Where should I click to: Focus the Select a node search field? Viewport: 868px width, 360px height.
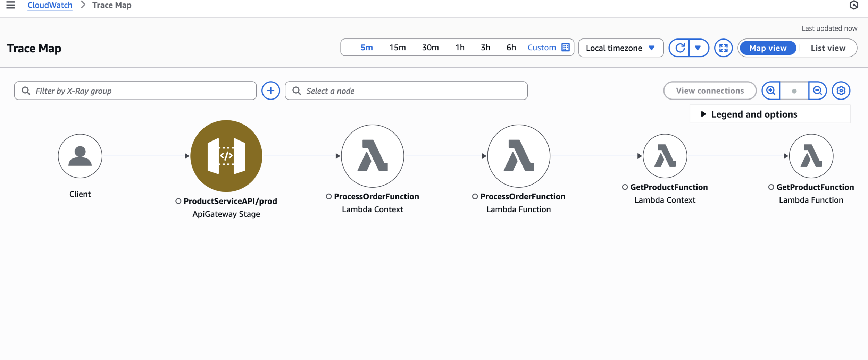[406, 91]
